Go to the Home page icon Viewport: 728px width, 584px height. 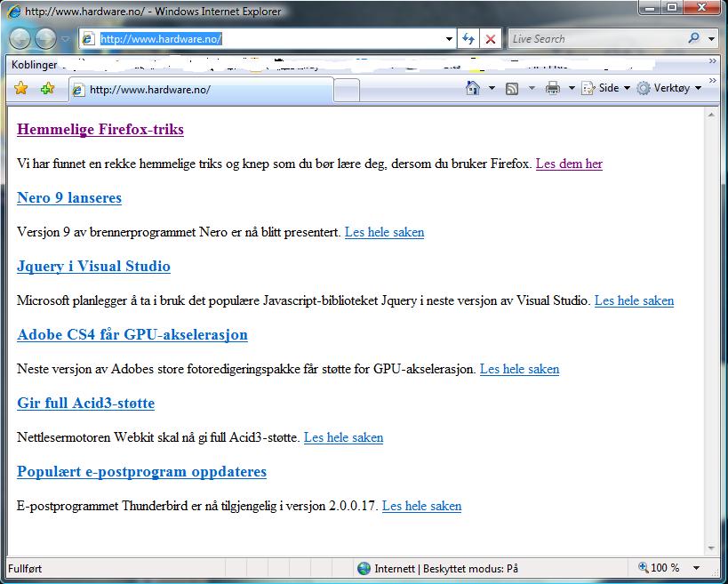pos(473,88)
